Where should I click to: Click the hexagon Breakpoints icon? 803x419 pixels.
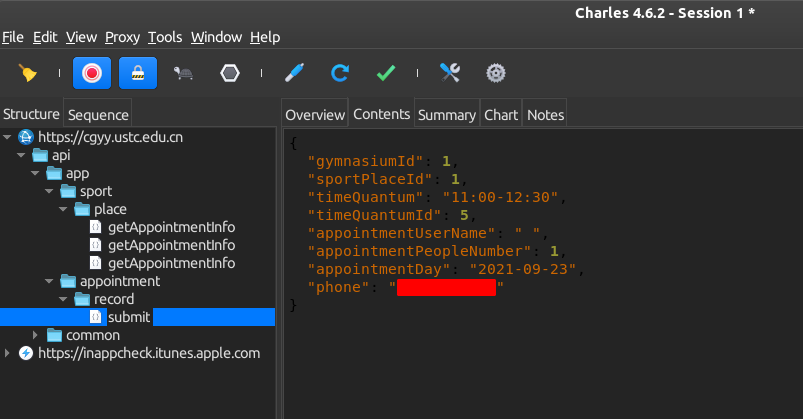point(229,73)
